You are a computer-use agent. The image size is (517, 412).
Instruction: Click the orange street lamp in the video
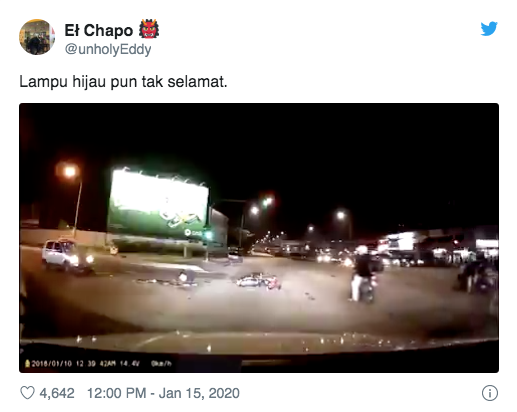[x=70, y=171]
